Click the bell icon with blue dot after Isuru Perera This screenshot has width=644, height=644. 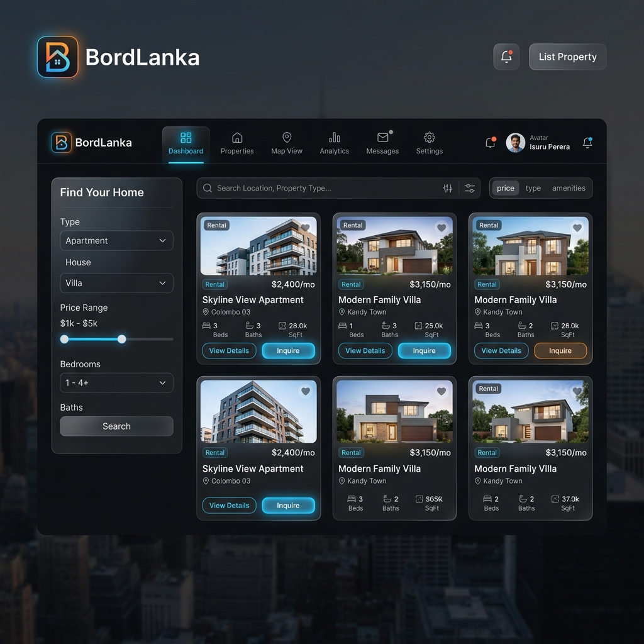click(587, 142)
